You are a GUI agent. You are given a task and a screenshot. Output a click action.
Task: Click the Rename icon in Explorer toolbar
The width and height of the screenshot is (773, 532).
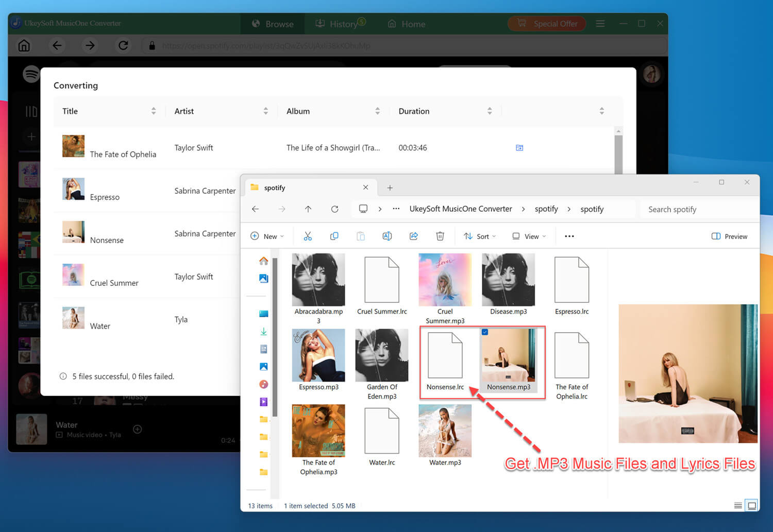click(387, 236)
